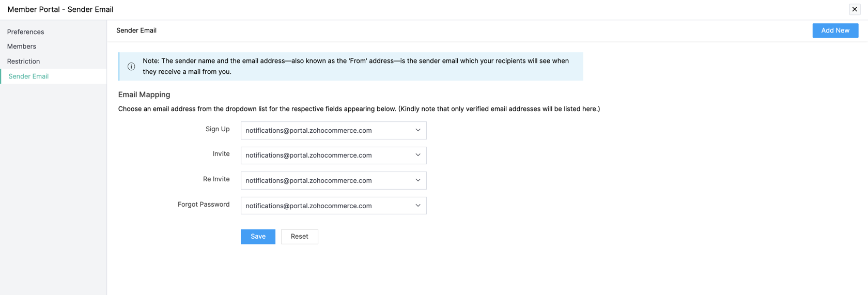Reset the email mapping fields

pos(300,237)
